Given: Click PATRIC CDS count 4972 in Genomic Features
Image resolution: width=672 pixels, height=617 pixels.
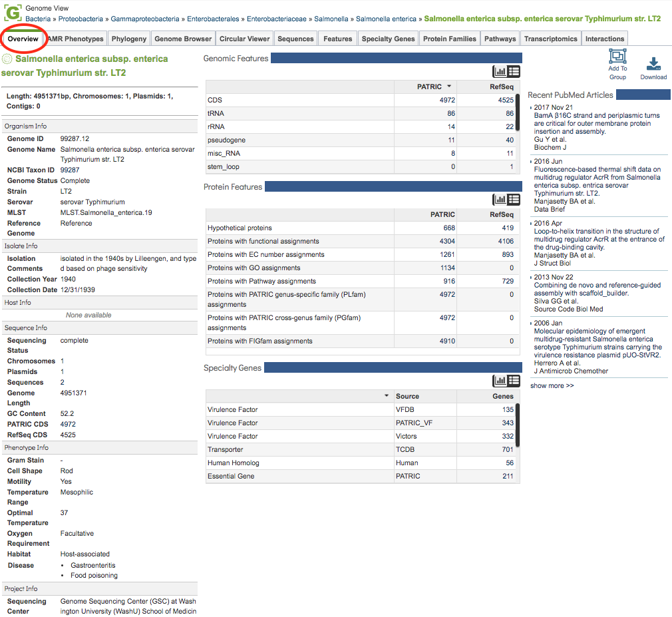Looking at the screenshot, I should 447,100.
